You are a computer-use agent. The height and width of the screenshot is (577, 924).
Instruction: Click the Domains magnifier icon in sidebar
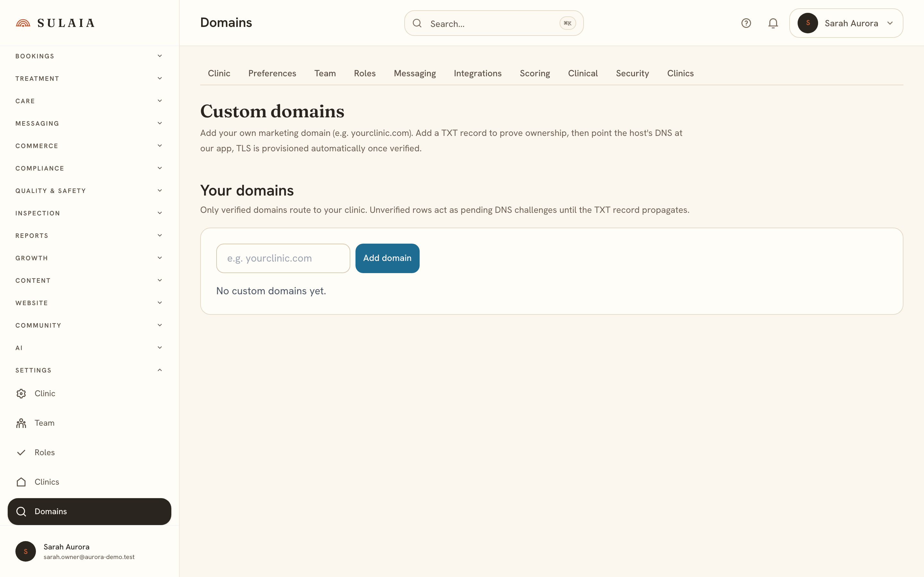[x=21, y=511]
